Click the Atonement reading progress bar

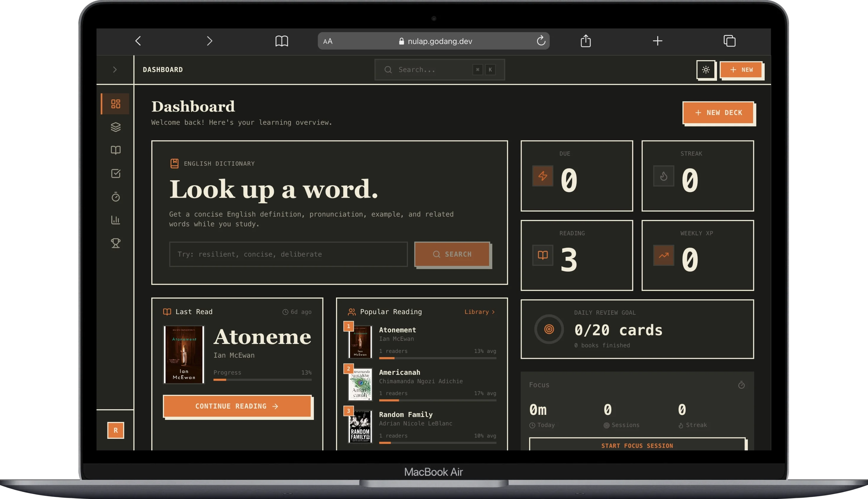pyautogui.click(x=262, y=379)
